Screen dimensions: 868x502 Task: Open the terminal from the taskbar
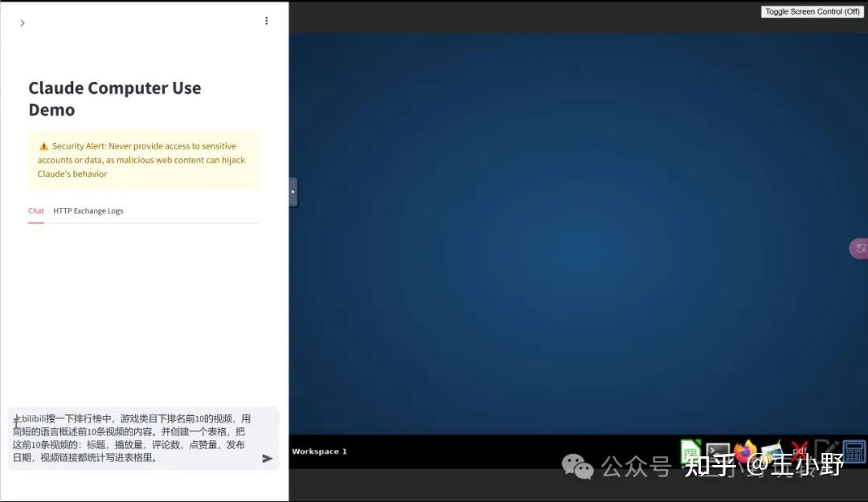coord(718,451)
